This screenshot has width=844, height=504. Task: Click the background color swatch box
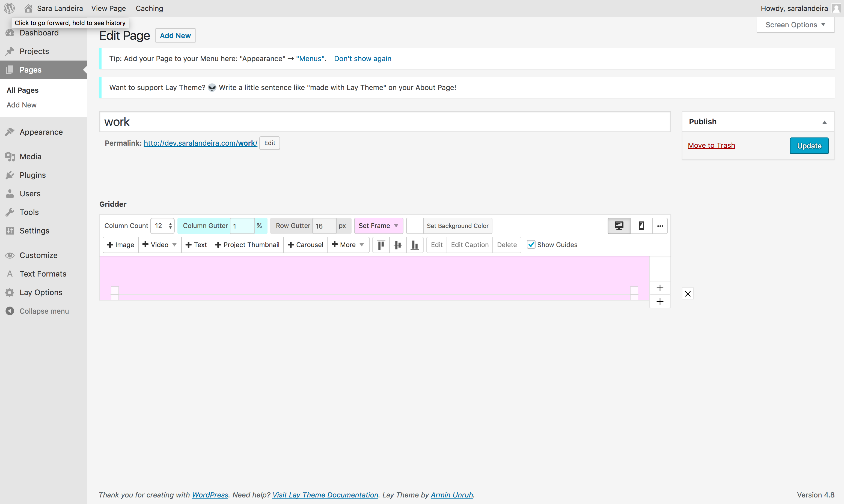415,226
